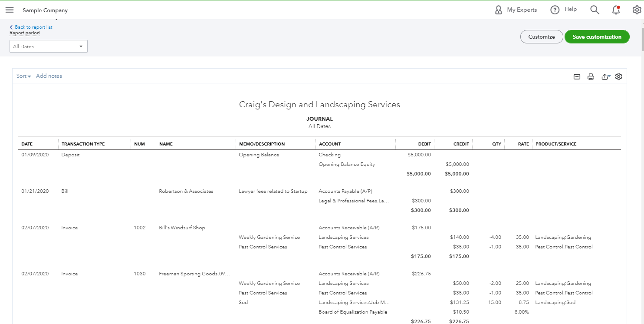Email the report using the envelope icon

tap(577, 76)
